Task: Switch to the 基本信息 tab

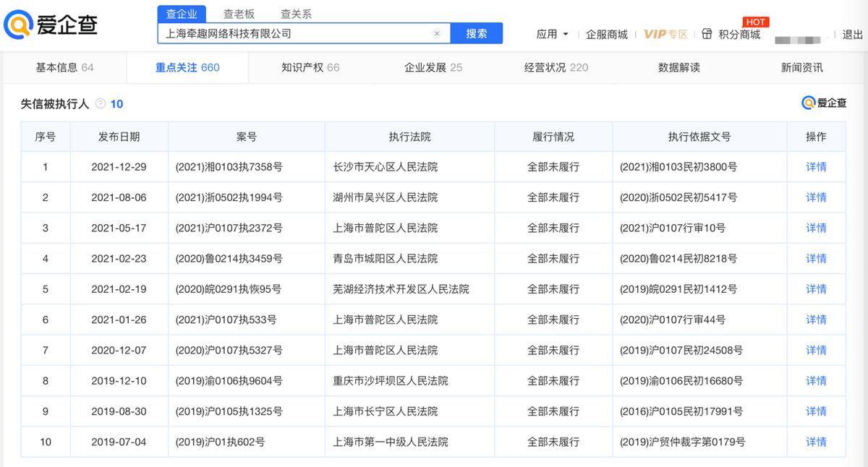Action: [x=56, y=67]
